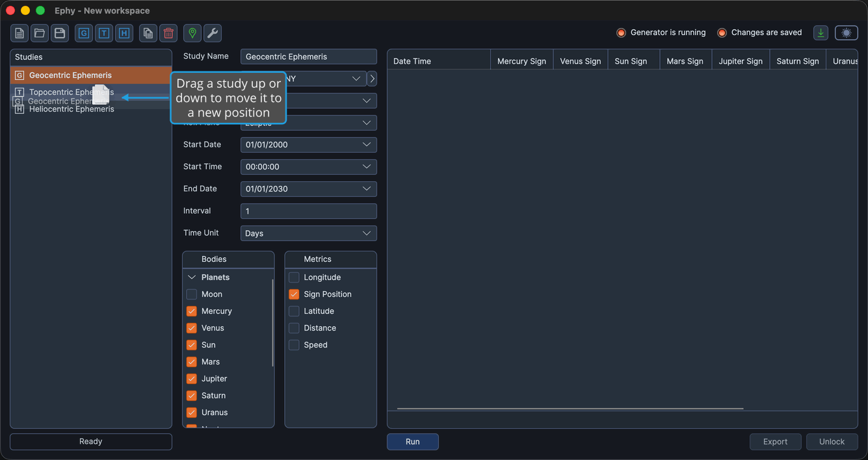This screenshot has width=868, height=460.
Task: Toggle theme with the sun icon
Action: pyautogui.click(x=847, y=33)
